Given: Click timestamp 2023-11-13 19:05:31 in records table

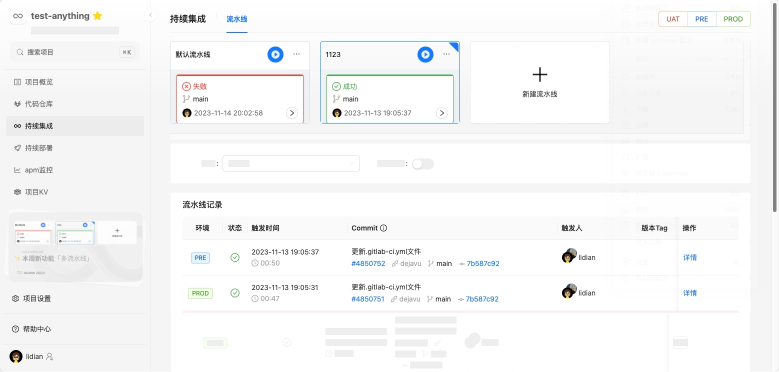Looking at the screenshot, I should 285,287.
